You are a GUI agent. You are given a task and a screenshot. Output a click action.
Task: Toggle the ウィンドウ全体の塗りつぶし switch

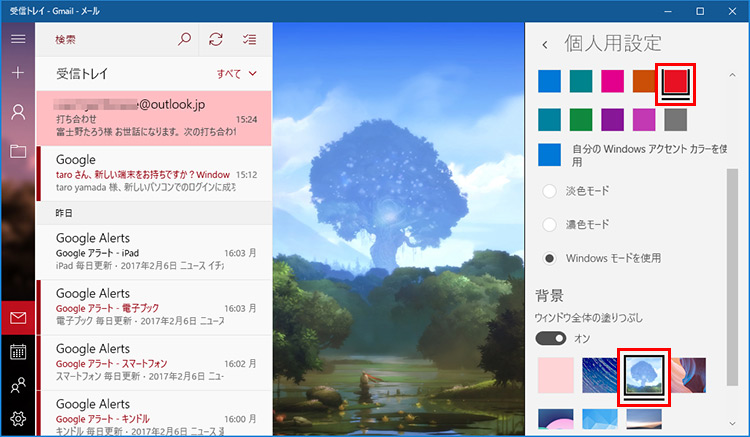tap(551, 338)
